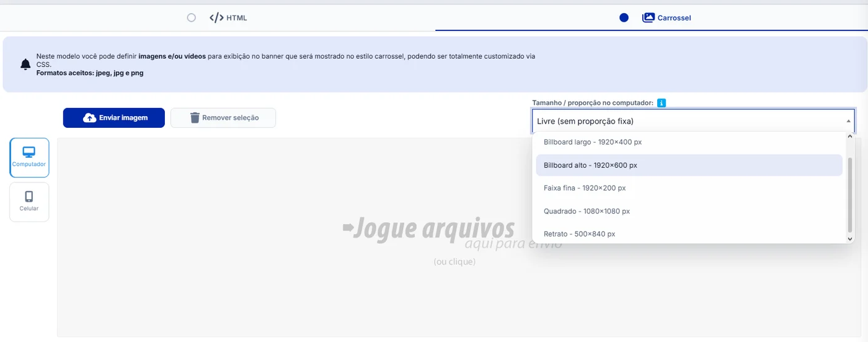Screen dimensions: 868x342
Task: Open the Livre (sem proporção fixa) dropdown
Action: (x=693, y=121)
